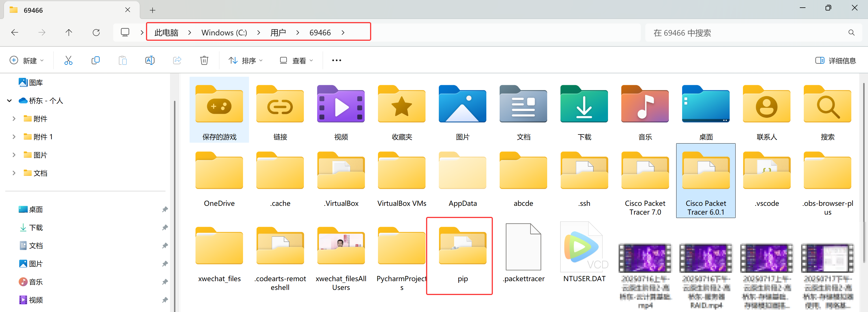Toggle the 详细信息 details pane

coord(835,60)
